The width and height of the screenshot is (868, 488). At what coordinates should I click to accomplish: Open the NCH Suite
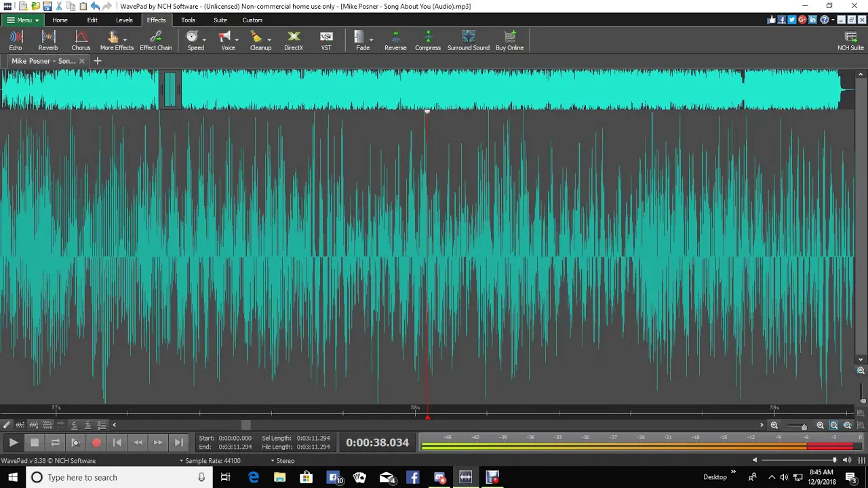pos(850,41)
